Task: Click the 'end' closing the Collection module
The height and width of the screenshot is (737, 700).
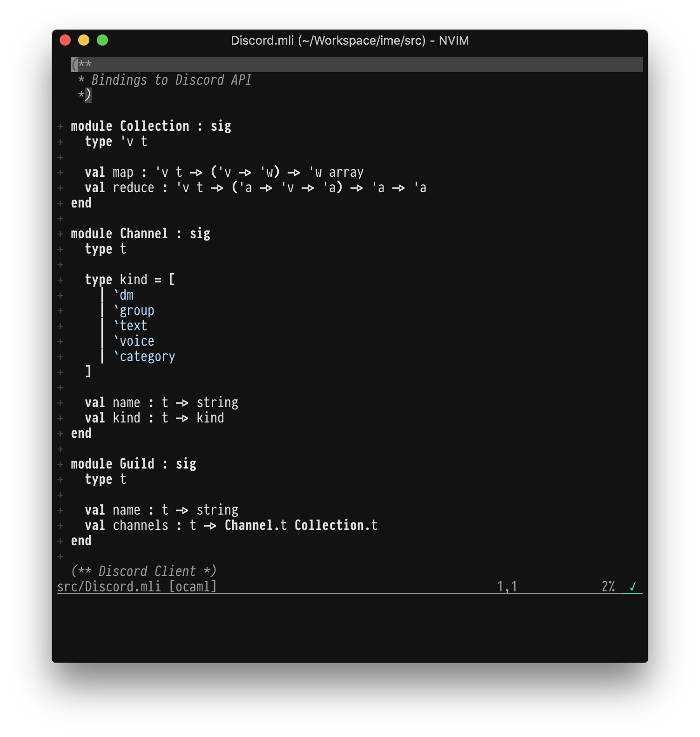Action: 81,203
